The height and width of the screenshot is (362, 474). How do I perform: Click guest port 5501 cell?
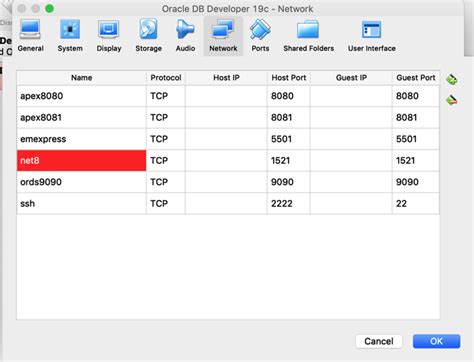click(416, 139)
